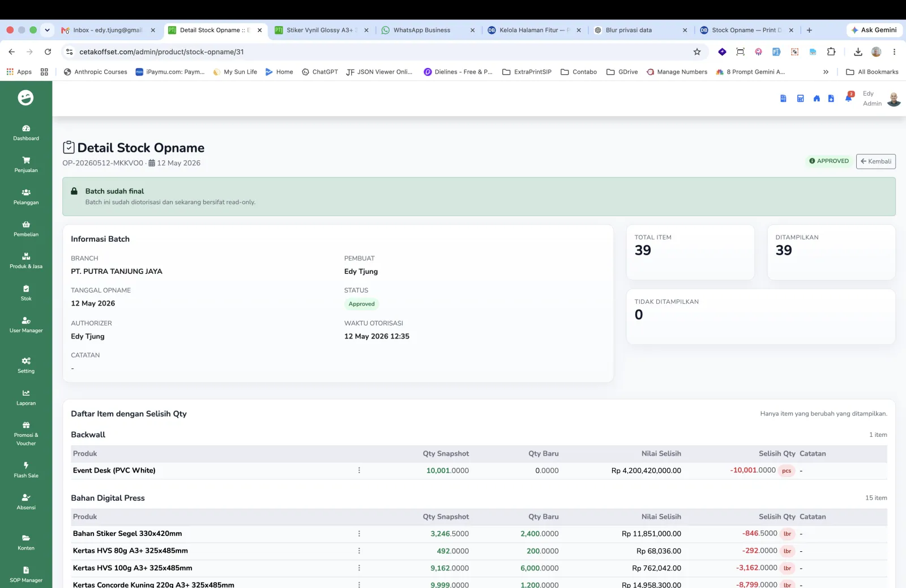Open Setting from the sidebar
The height and width of the screenshot is (588, 906).
click(x=26, y=366)
